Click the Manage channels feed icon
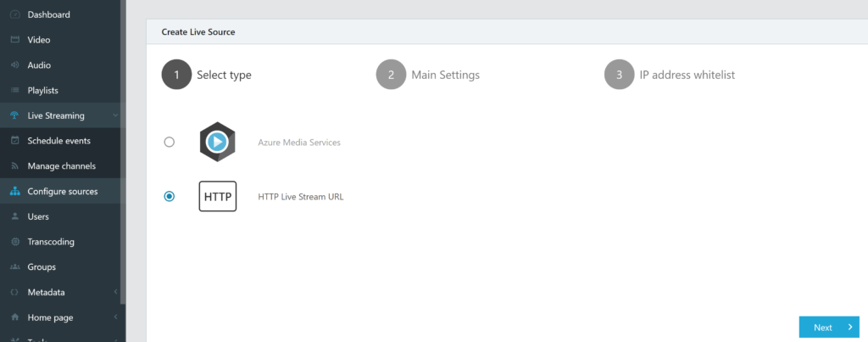Viewport: 868px width, 342px height. (15, 166)
